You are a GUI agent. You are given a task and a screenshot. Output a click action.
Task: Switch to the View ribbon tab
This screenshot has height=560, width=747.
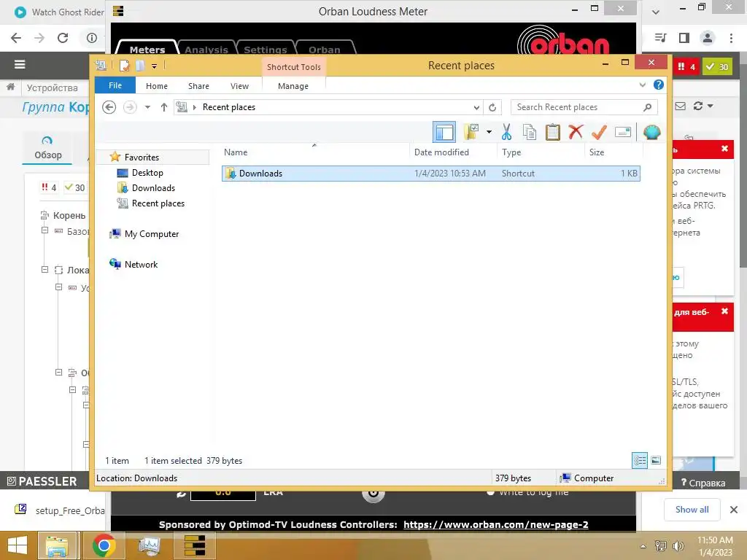coord(239,86)
